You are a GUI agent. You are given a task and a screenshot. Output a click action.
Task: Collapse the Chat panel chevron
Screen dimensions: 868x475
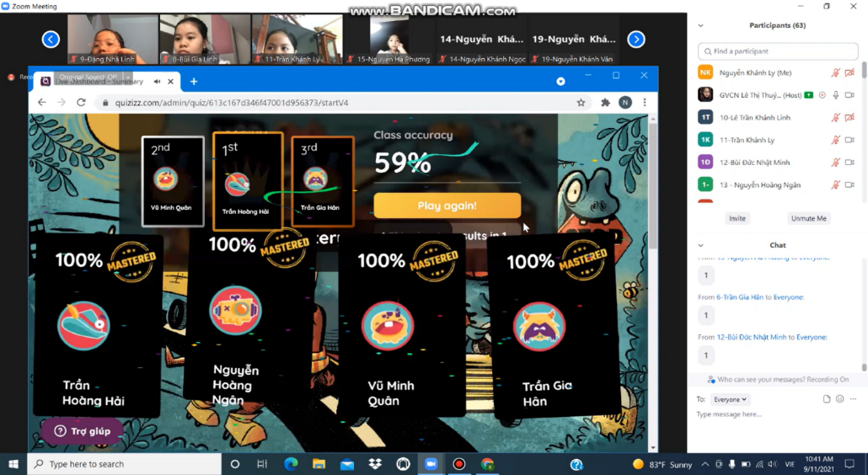[x=701, y=245]
